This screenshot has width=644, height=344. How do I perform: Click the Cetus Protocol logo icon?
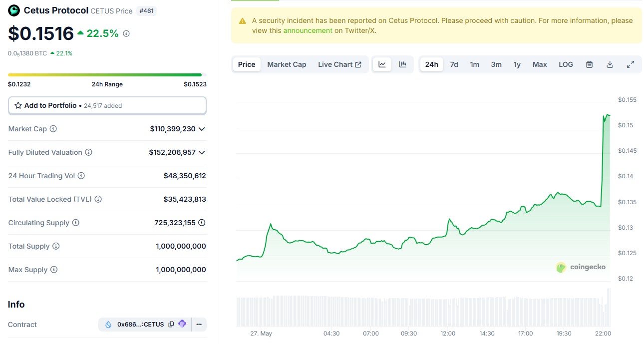[x=14, y=10]
